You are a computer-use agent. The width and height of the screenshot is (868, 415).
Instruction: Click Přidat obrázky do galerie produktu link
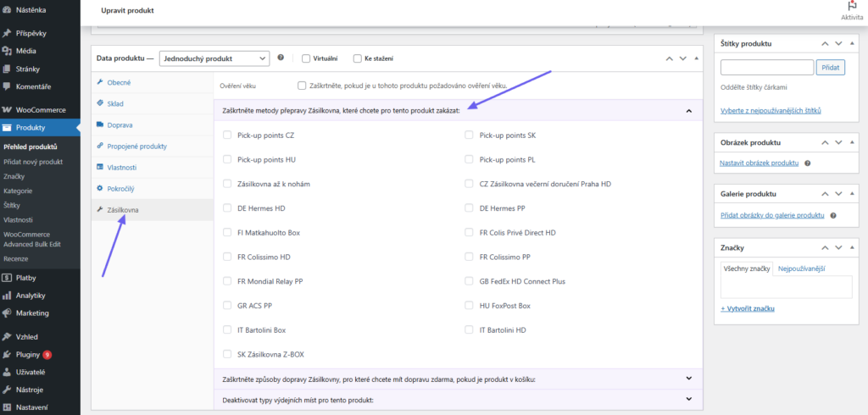773,215
